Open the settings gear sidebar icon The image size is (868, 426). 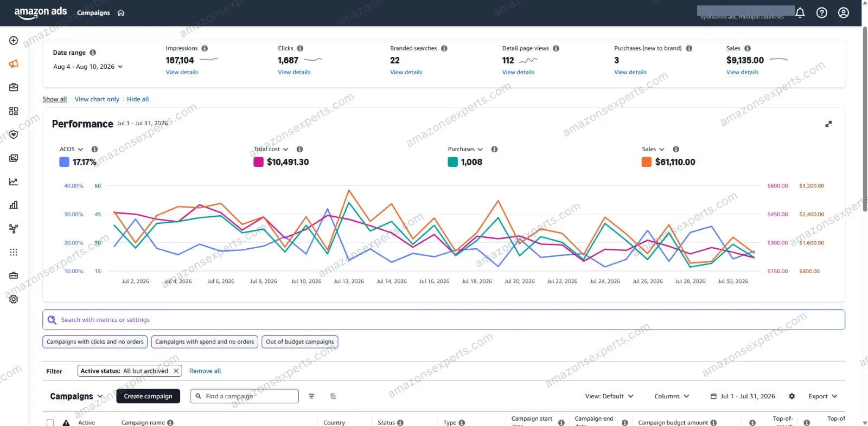pyautogui.click(x=14, y=299)
